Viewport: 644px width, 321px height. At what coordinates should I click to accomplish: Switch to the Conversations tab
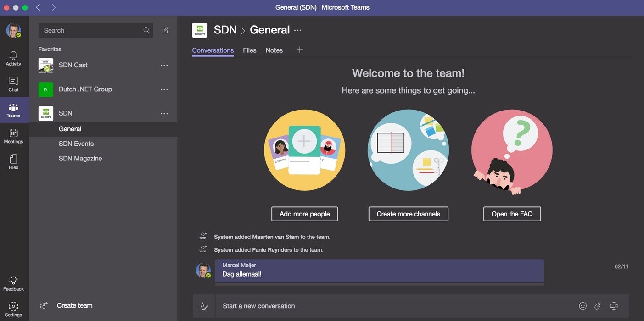point(213,50)
